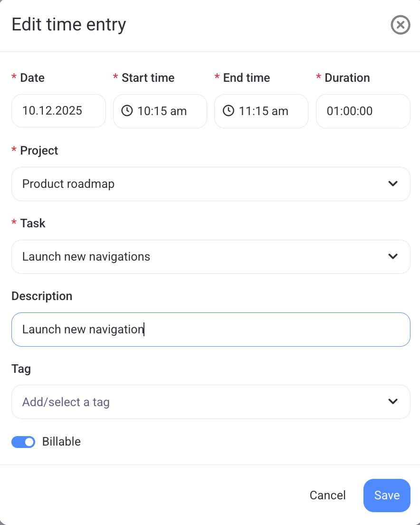
Task: Close the Edit time entry dialog
Action: (401, 25)
